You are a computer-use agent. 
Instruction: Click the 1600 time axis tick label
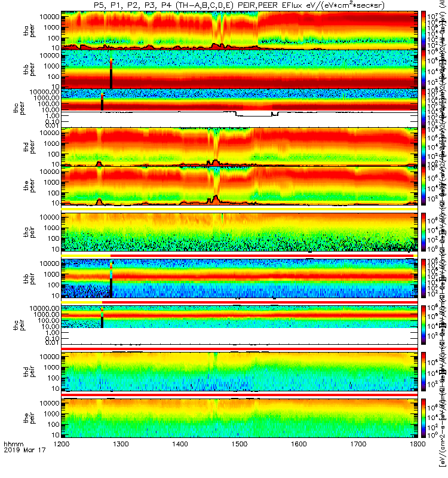coord(299,444)
